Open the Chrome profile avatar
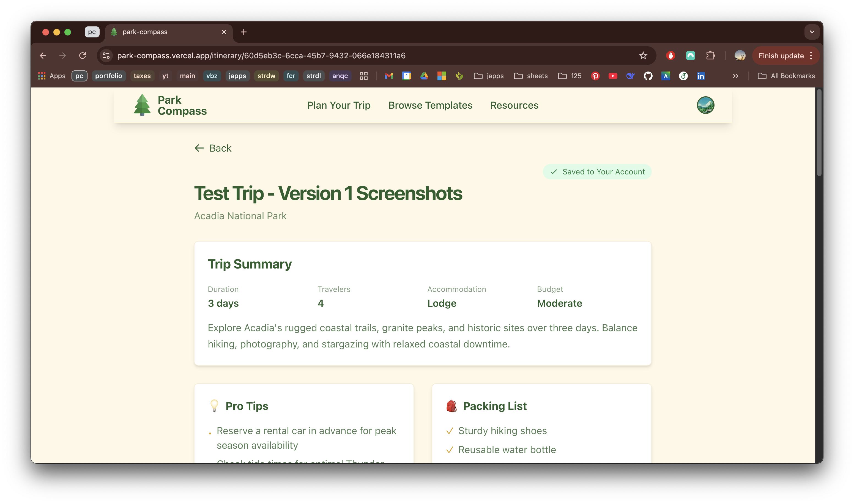Image resolution: width=854 pixels, height=504 pixels. (740, 56)
